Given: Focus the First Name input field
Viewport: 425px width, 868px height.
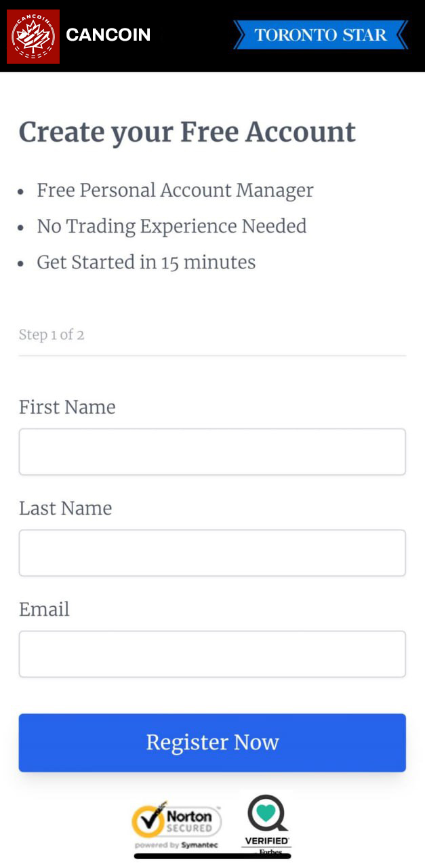Looking at the screenshot, I should tap(212, 452).
